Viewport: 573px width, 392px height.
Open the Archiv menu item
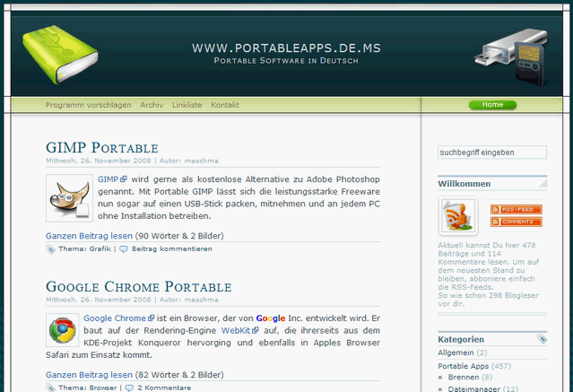(x=152, y=105)
